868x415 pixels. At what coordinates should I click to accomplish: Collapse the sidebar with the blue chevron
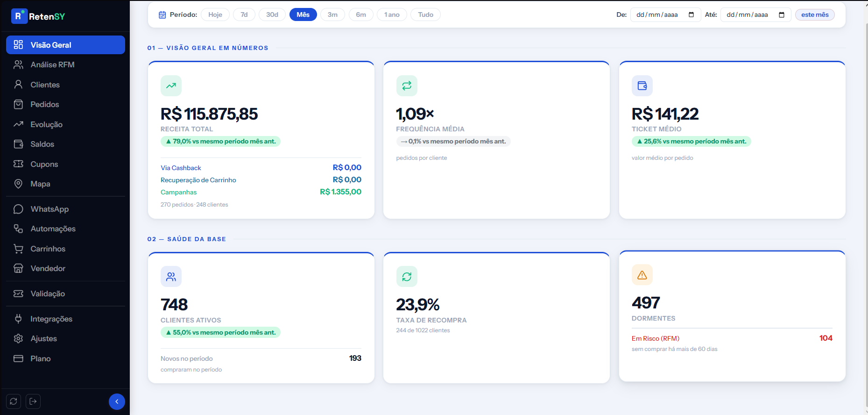(x=117, y=401)
